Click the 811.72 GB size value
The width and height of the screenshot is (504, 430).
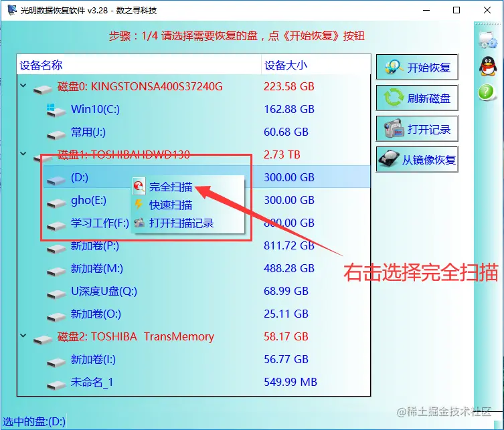[x=289, y=245]
